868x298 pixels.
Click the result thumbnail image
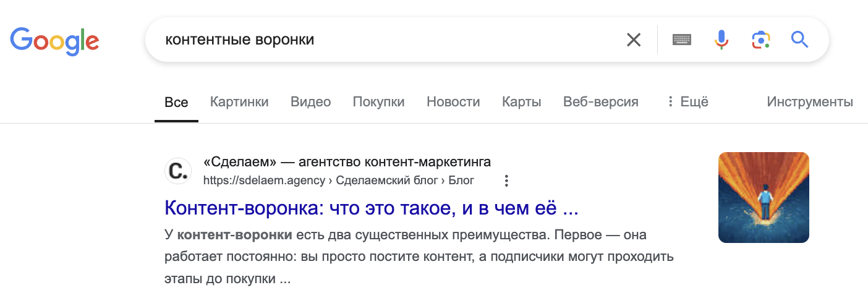click(764, 197)
